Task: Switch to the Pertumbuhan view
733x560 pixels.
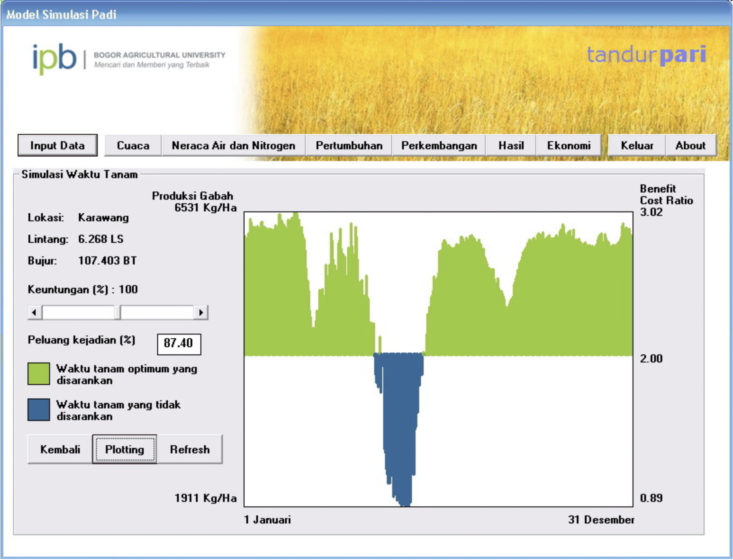Action: point(349,145)
